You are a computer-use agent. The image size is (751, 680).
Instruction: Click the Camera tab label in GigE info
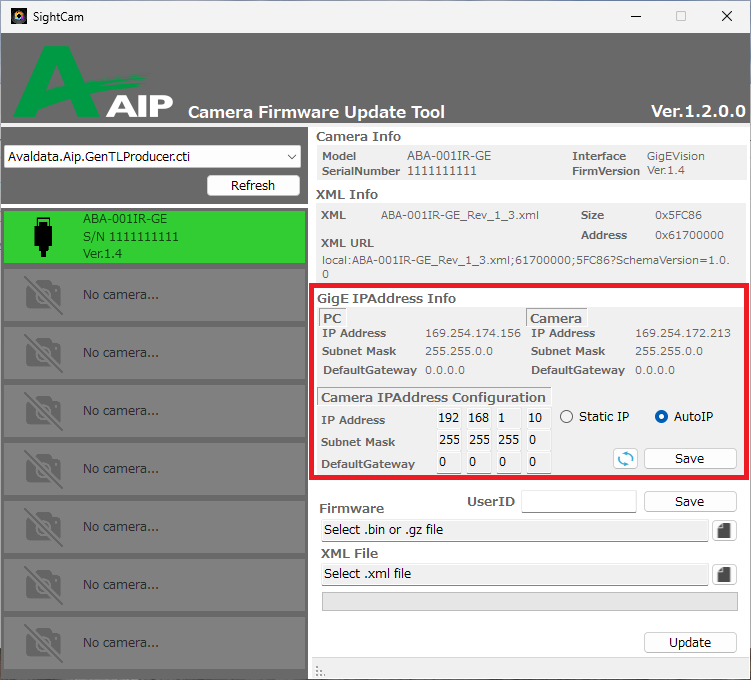point(556,318)
